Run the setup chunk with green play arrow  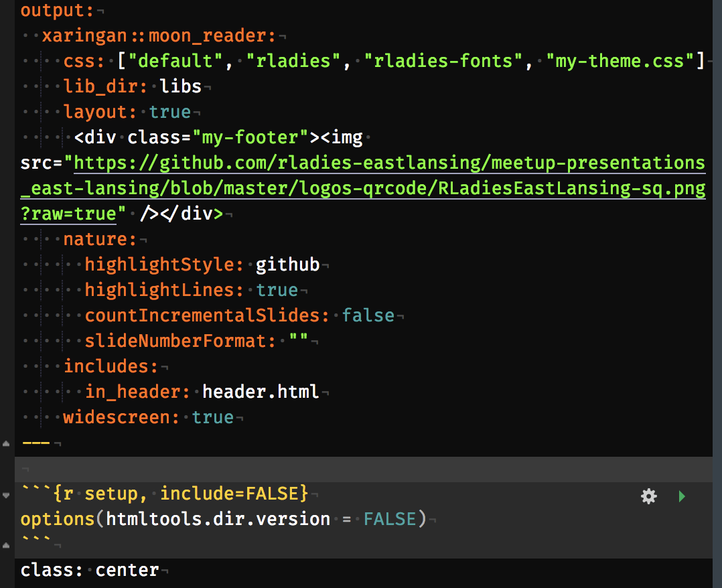click(x=682, y=496)
